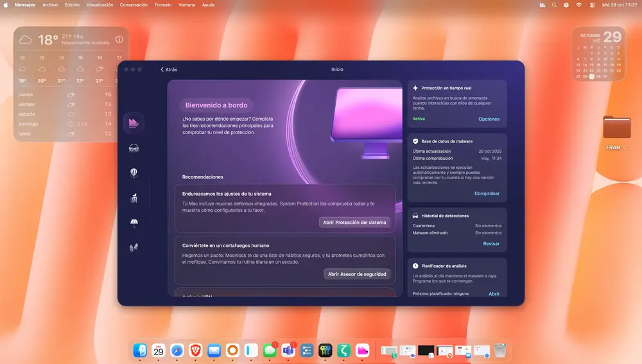The image size is (642, 364).
Task: Open Opciones for real-time protection
Action: [x=489, y=119]
